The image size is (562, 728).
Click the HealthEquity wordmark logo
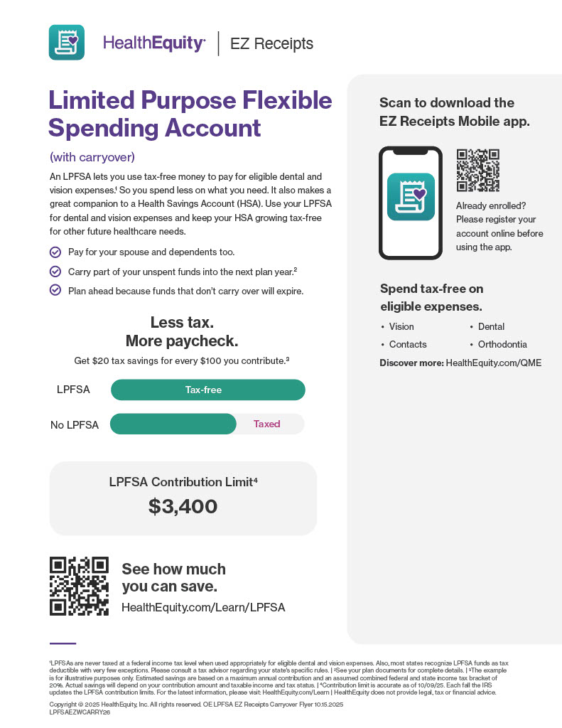coord(154,43)
